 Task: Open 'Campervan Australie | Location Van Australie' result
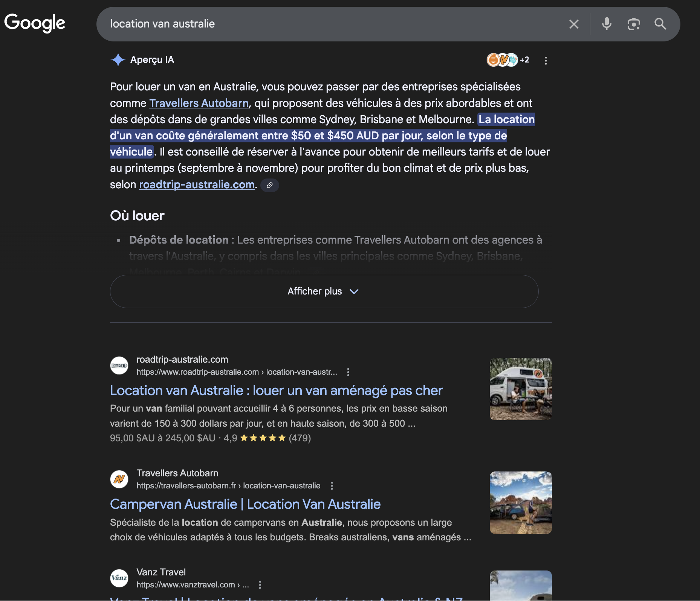pos(245,504)
